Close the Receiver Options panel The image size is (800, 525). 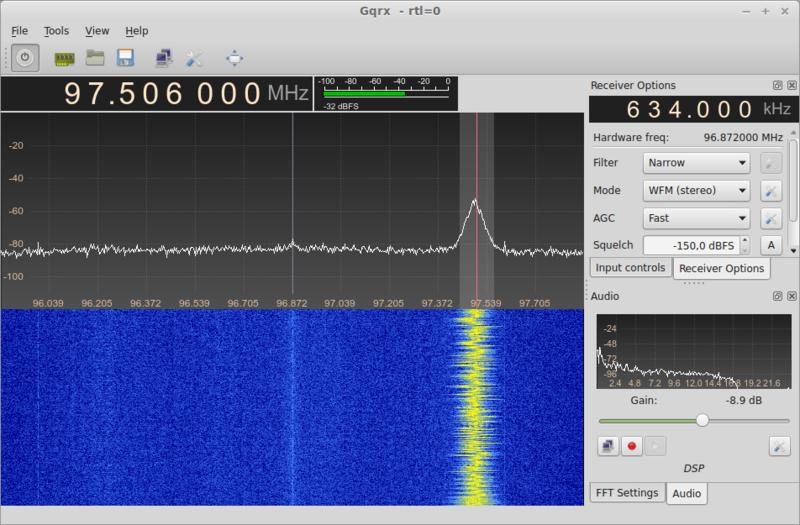tap(792, 85)
